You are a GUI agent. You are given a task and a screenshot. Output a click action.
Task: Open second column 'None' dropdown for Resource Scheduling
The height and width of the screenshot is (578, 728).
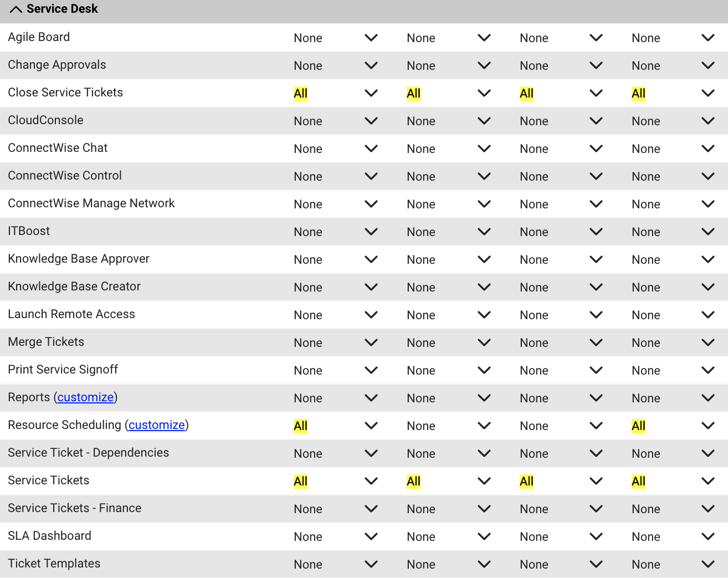[x=448, y=426]
